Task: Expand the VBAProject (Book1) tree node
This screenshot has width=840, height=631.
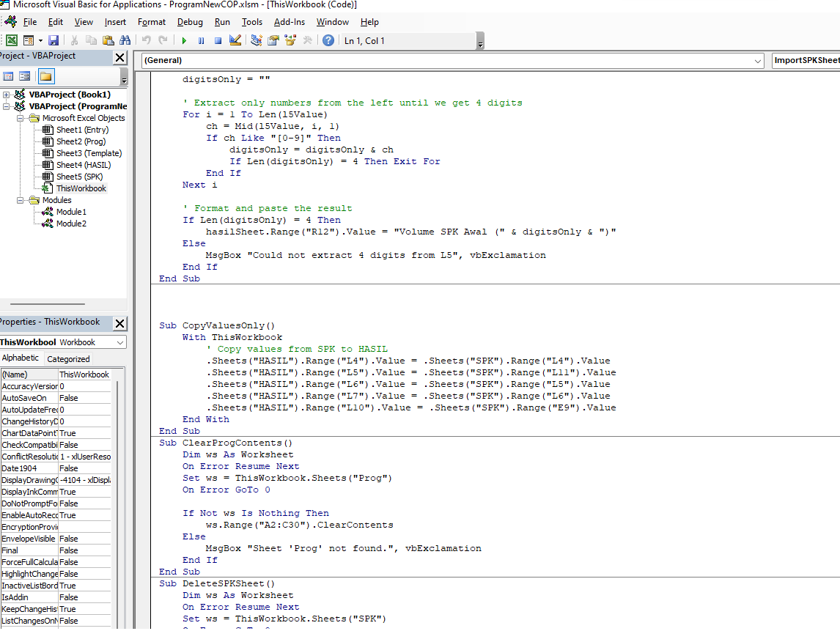Action: (x=6, y=95)
